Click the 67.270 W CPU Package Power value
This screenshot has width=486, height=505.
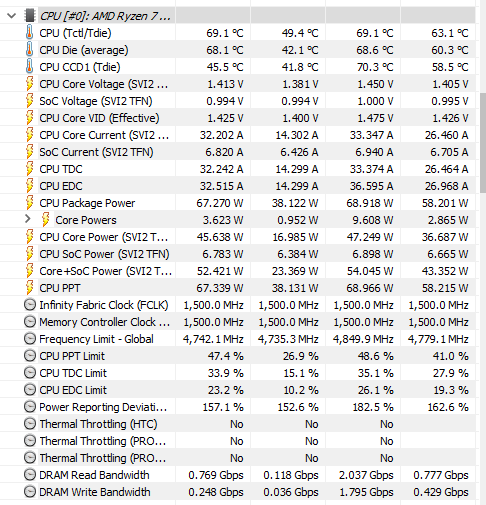click(x=220, y=203)
